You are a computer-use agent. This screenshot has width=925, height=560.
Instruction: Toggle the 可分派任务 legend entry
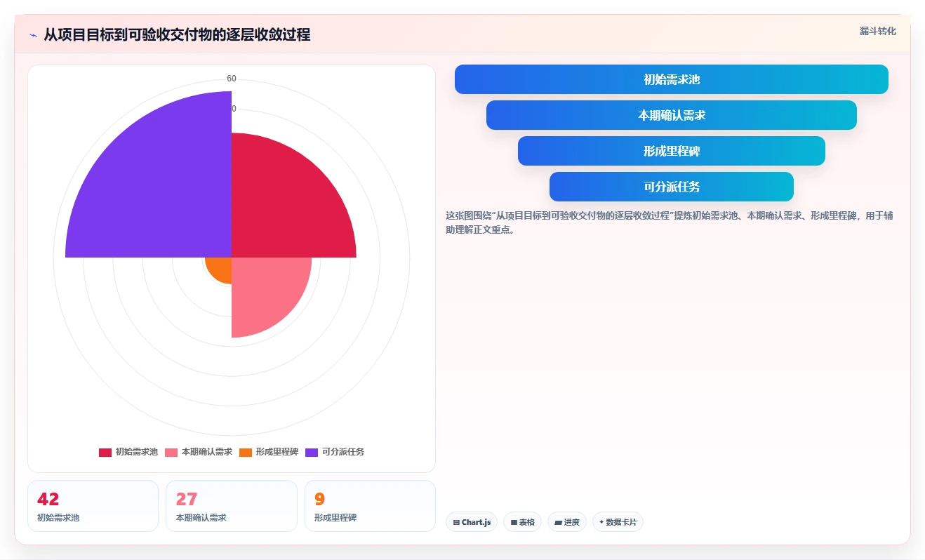[335, 452]
